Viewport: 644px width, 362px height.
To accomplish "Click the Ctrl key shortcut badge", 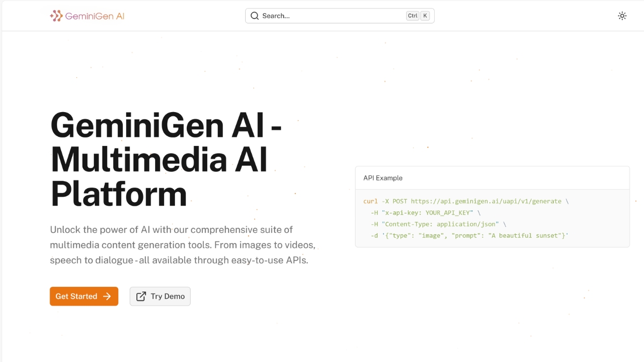I will (x=412, y=16).
